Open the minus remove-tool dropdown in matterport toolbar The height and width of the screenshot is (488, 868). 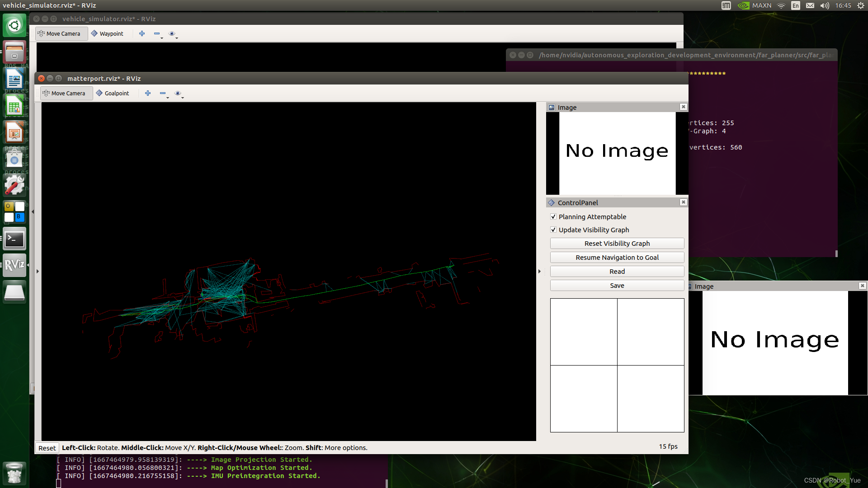(x=164, y=94)
